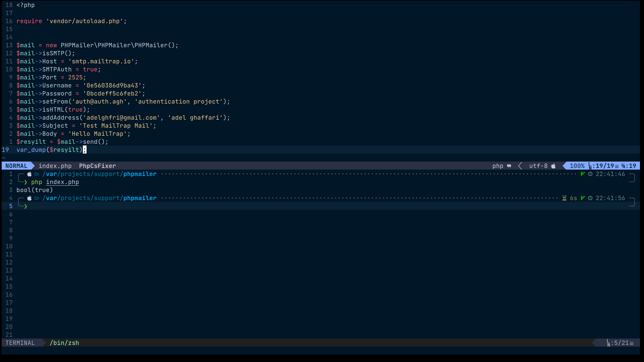The width and height of the screenshot is (644, 362).
Task: Click the Apple icon in second prompt line
Action: (x=30, y=198)
